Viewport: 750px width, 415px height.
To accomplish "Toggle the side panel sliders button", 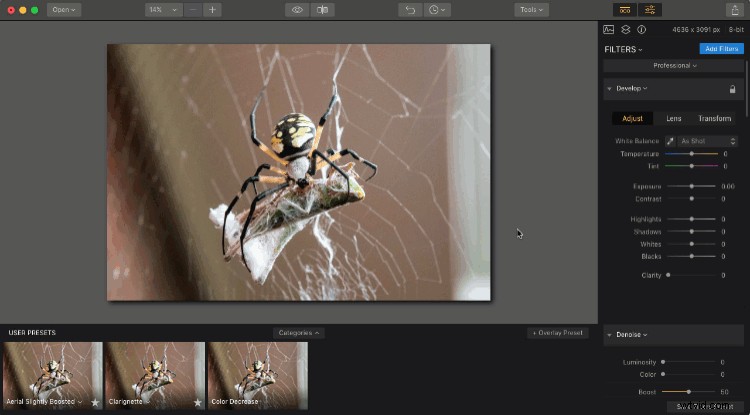I will 650,9.
